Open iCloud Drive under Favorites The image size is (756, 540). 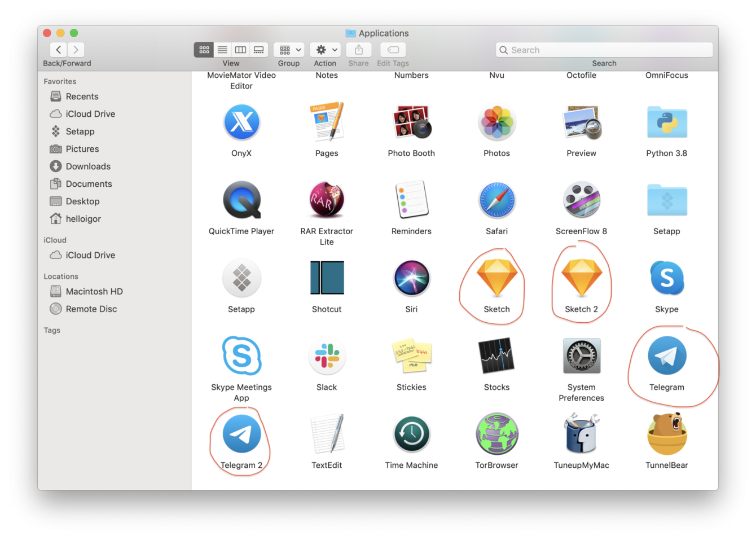[90, 114]
